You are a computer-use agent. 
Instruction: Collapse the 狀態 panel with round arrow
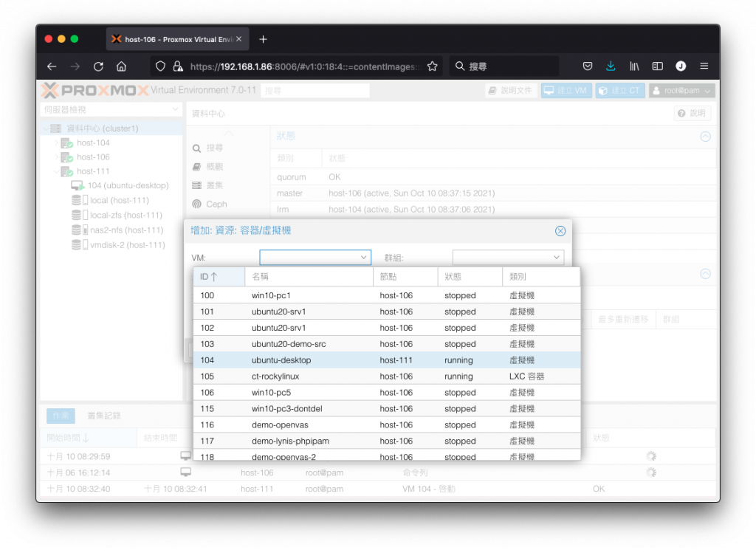705,137
